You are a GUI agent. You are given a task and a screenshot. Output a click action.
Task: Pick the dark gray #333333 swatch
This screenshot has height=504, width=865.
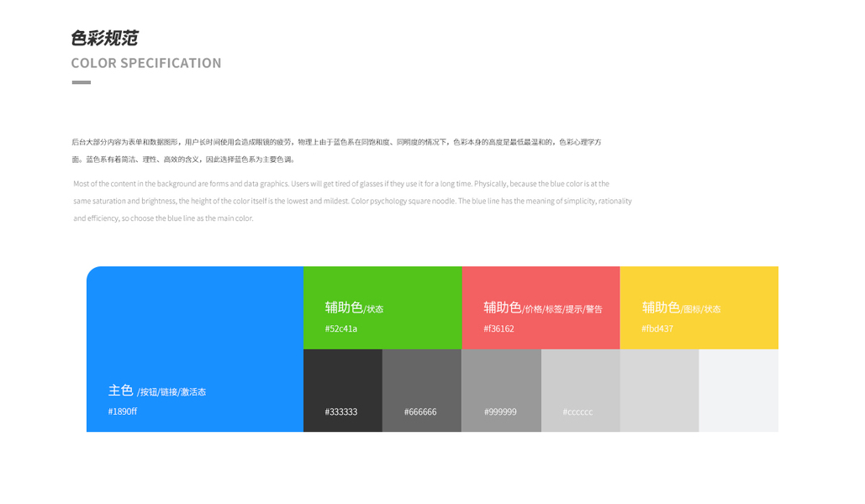(x=343, y=391)
